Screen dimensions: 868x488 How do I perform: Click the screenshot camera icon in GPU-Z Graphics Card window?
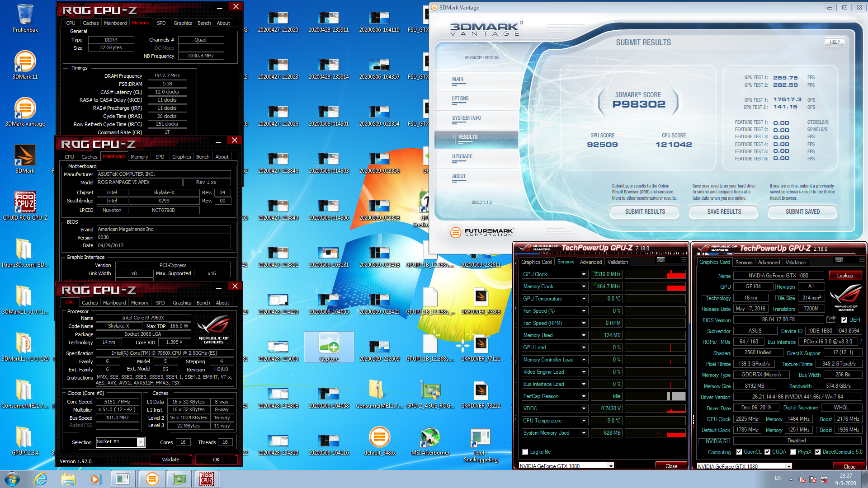pos(839,260)
